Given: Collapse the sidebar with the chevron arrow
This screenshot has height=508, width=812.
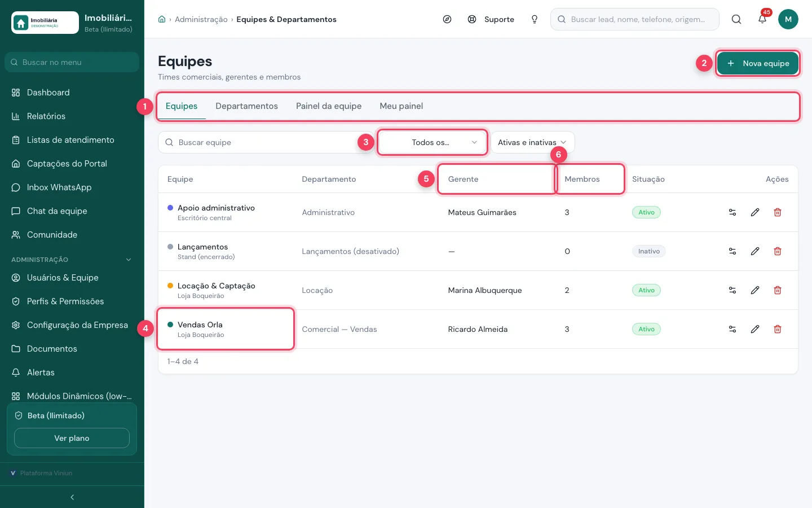Looking at the screenshot, I should point(72,497).
